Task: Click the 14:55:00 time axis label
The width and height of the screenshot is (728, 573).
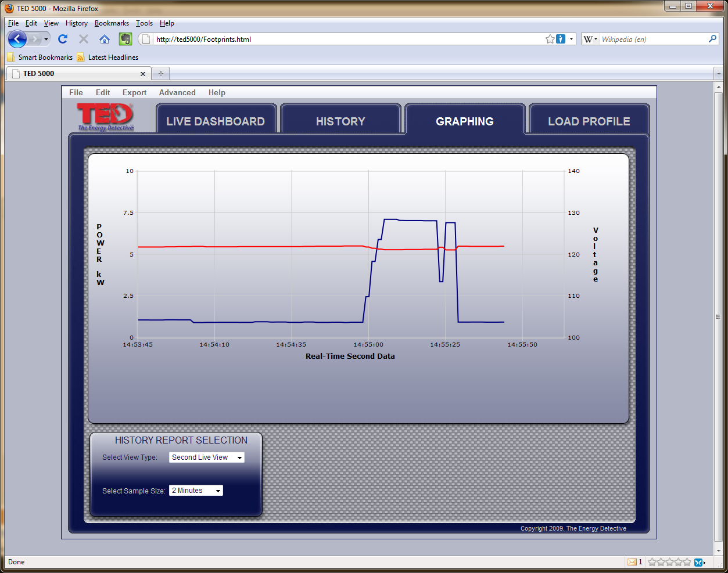Action: [368, 344]
